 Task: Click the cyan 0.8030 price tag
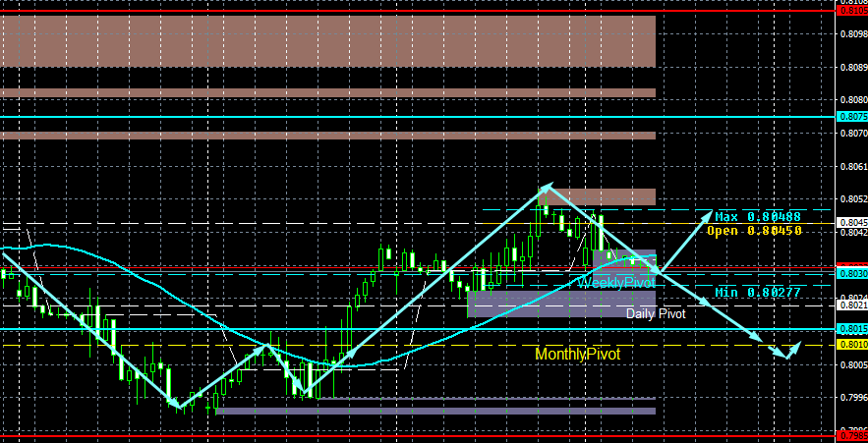(853, 274)
